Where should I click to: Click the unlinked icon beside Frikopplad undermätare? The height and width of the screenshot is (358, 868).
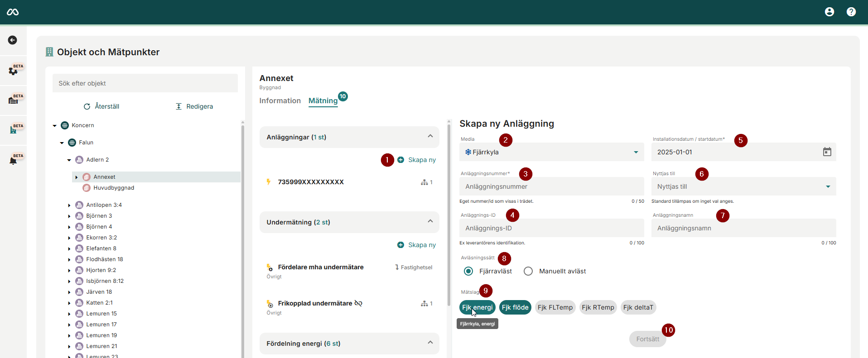(358, 303)
